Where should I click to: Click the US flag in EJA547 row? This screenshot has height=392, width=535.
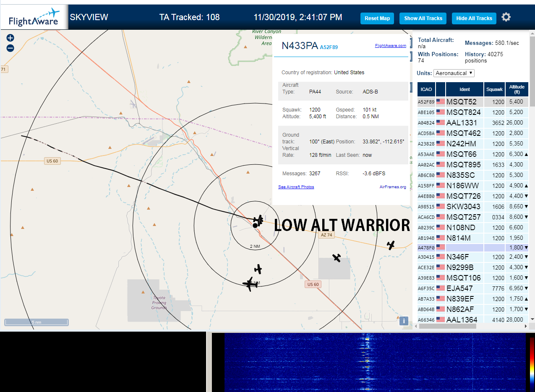441,288
